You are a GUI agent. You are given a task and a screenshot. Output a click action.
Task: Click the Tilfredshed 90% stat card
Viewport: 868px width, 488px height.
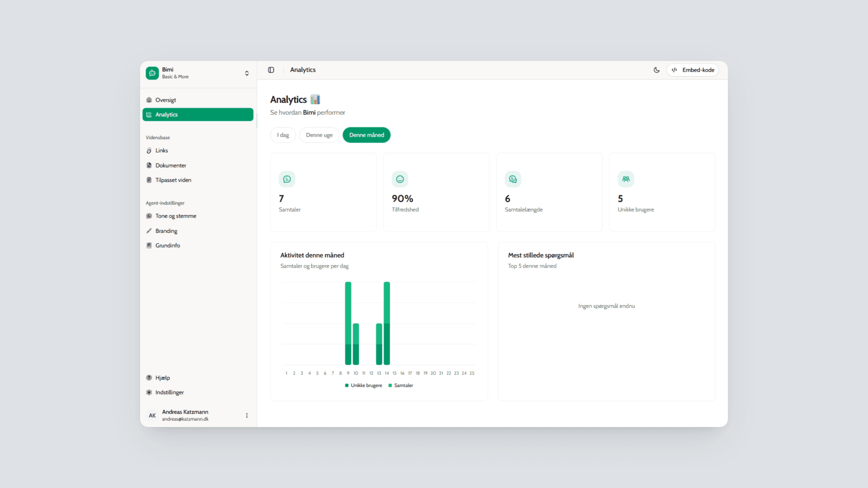(x=436, y=192)
